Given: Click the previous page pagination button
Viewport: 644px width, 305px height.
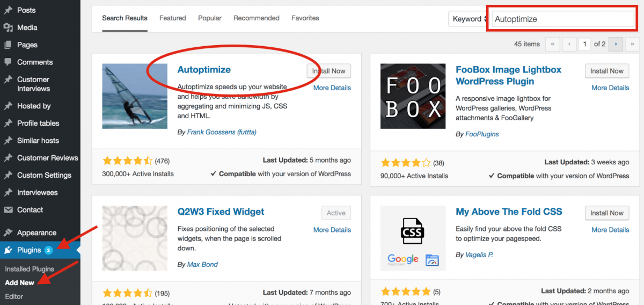Looking at the screenshot, I should [x=569, y=44].
